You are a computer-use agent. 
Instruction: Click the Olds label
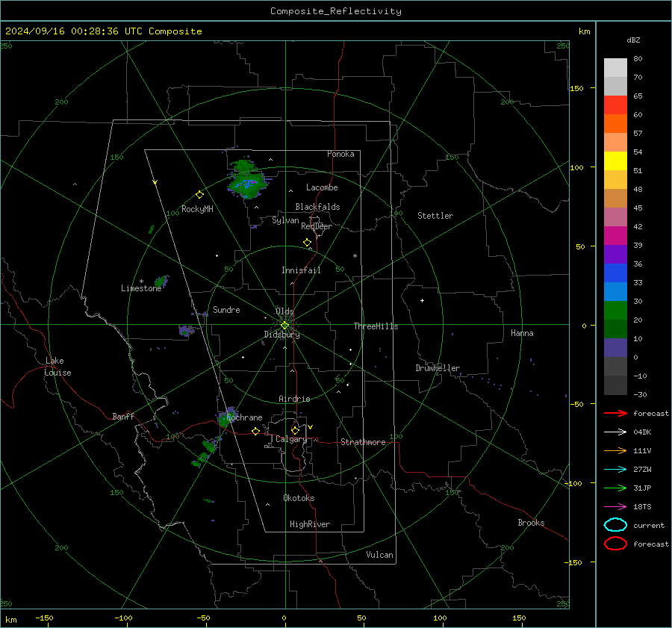click(x=284, y=311)
